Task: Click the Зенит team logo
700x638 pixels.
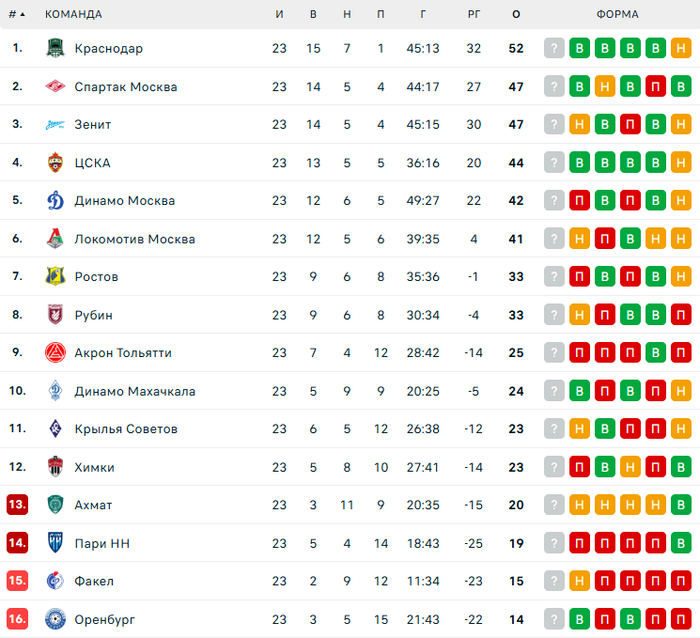Action: point(55,124)
